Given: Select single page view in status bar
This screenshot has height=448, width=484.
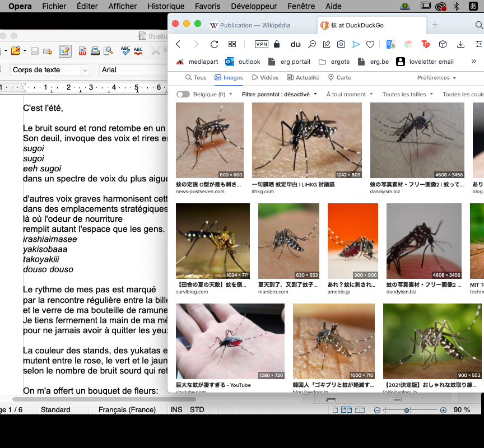Looking at the screenshot, I should pyautogui.click(x=335, y=410).
